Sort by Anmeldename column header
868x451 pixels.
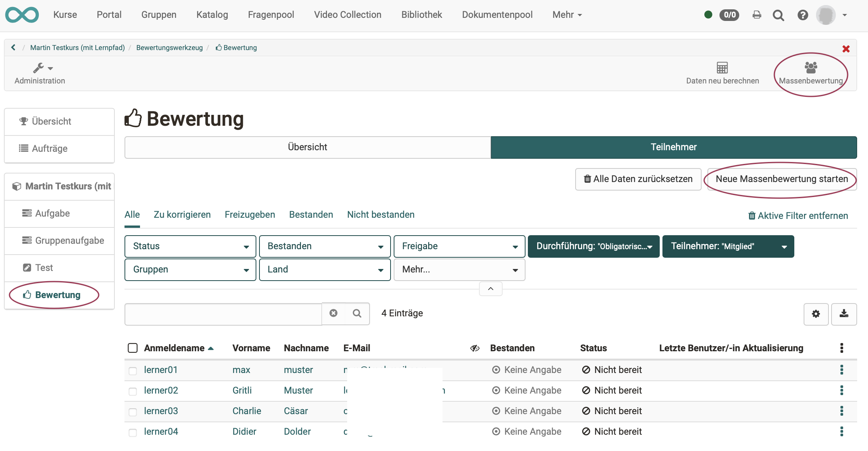tap(179, 348)
